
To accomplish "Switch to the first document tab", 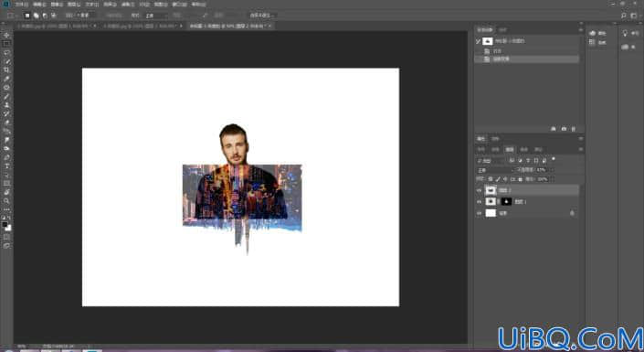I will coord(56,26).
